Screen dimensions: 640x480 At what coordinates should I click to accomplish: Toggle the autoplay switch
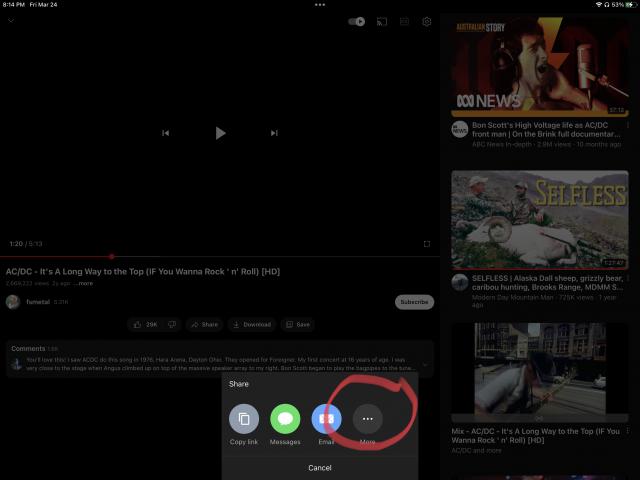pos(356,22)
